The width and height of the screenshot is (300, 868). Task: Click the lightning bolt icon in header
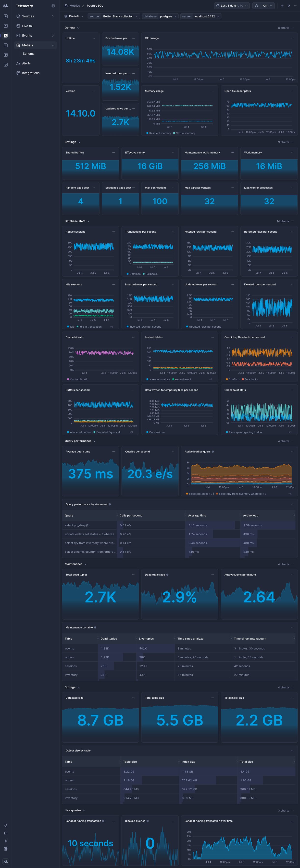point(289,6)
